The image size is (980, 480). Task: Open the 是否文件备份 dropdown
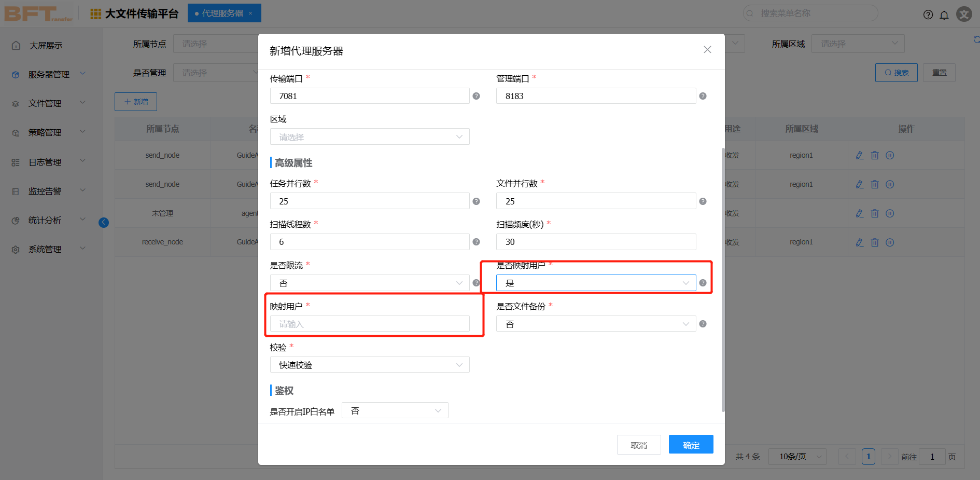[x=595, y=324]
